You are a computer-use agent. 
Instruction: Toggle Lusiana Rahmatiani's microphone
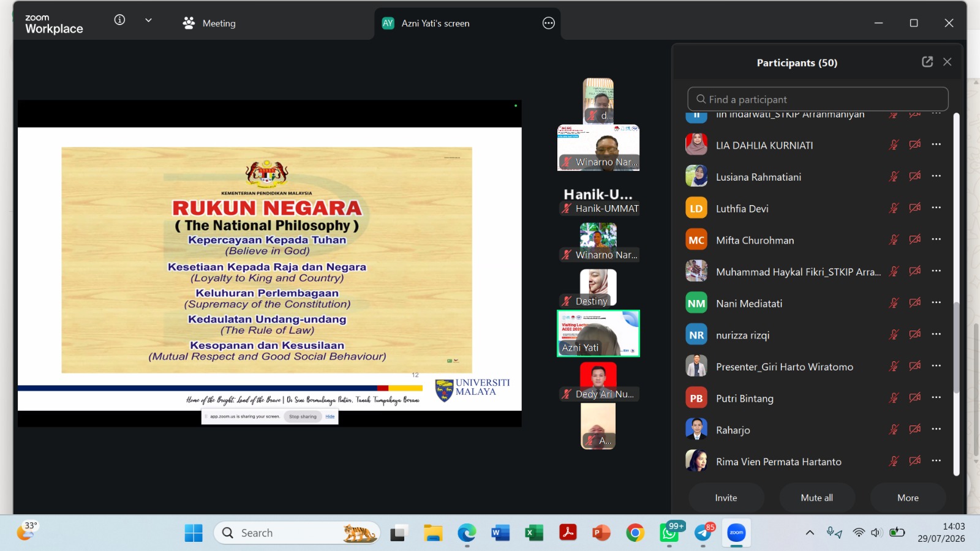coord(894,176)
